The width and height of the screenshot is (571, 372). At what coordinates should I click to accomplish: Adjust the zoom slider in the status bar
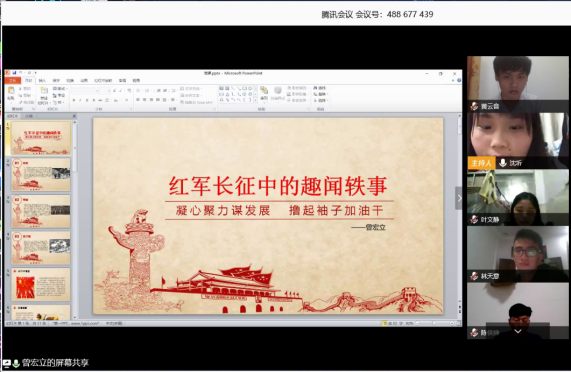click(434, 323)
